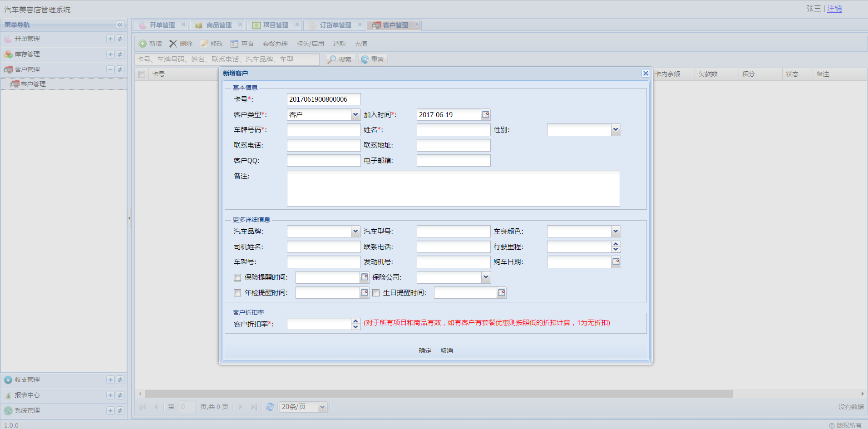
Task: Collapse the 菜单导航 side panel
Action: tap(120, 25)
